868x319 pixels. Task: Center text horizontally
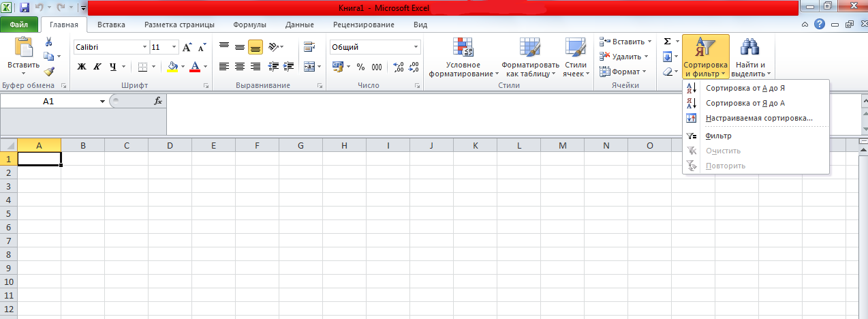click(240, 67)
